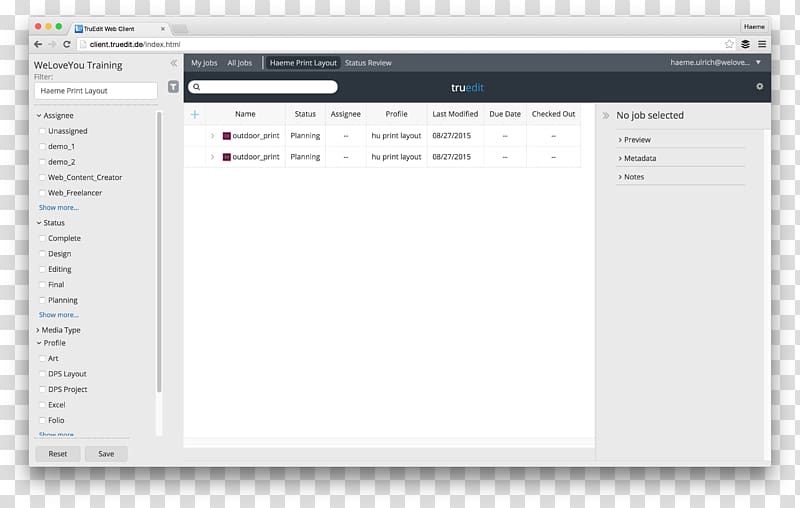
Task: Collapse the left filter sidebar
Action: pyautogui.click(x=173, y=63)
